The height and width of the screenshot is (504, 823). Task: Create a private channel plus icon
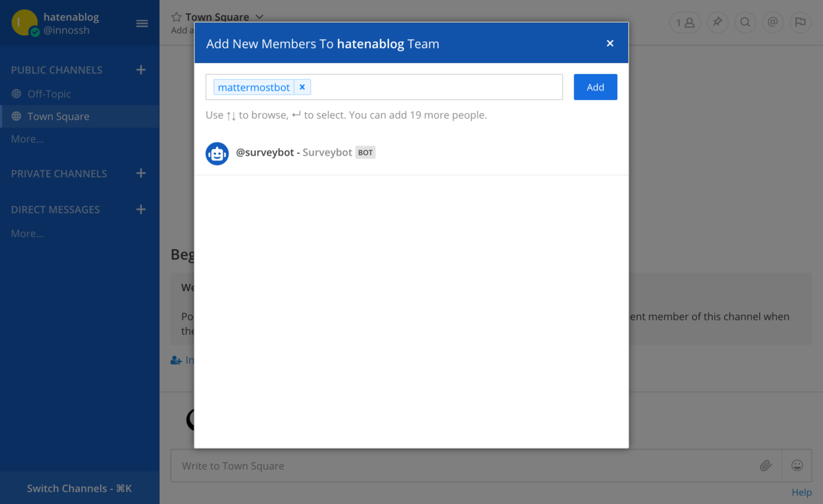141,173
